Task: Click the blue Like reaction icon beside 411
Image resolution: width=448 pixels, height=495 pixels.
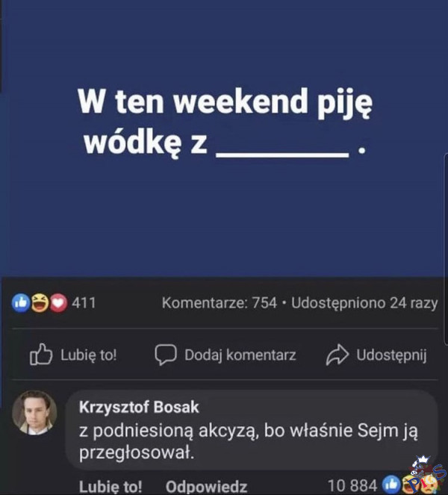Action: [x=21, y=303]
